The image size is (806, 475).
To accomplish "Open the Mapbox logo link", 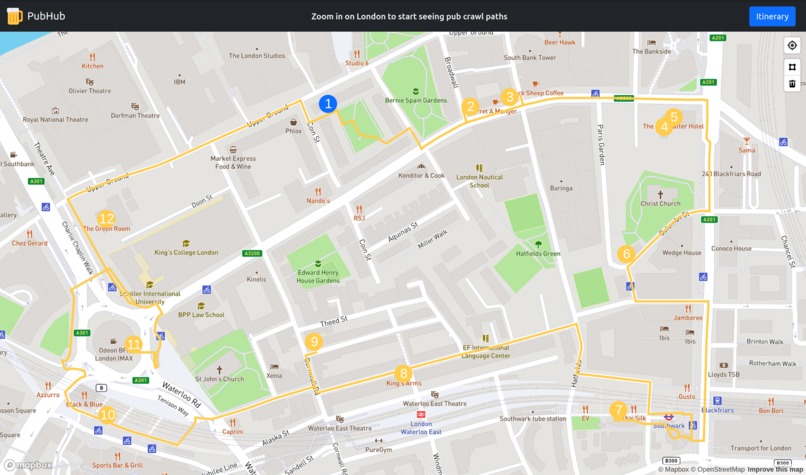I will 28,466.
